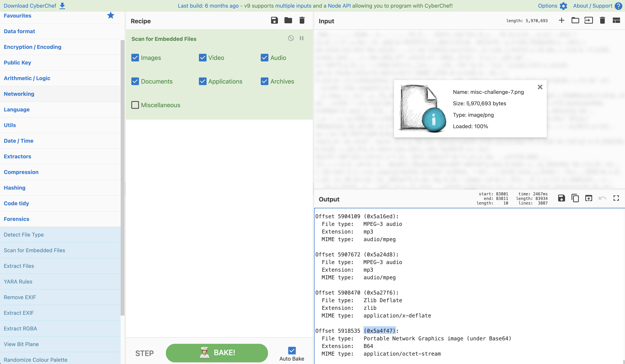Uncheck the Video checkbox
This screenshot has height=364, width=625.
[x=202, y=58]
